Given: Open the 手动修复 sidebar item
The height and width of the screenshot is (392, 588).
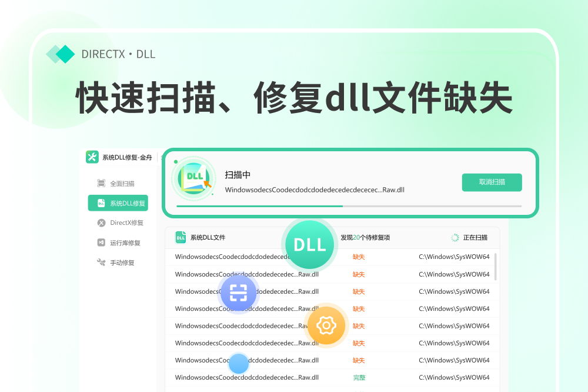Looking at the screenshot, I should tap(115, 263).
